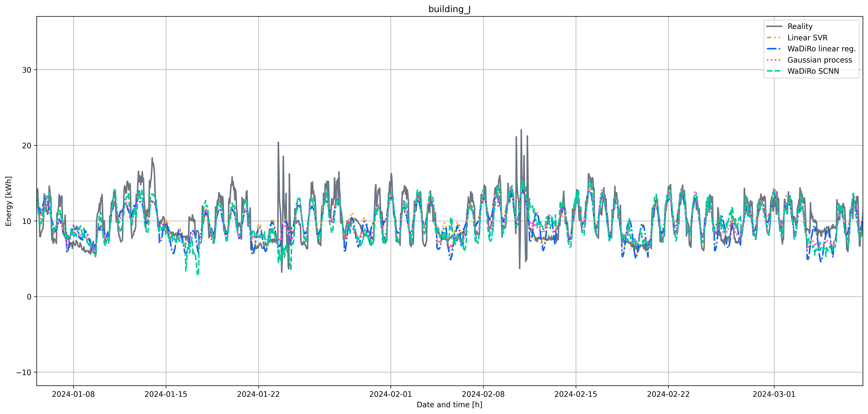Click the −10 y-axis tick label
Viewport: 868px width, 414px height.
coord(24,372)
